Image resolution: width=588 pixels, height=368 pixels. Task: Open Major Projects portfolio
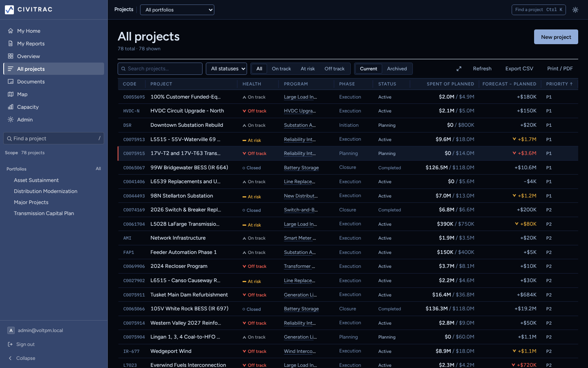(31, 202)
